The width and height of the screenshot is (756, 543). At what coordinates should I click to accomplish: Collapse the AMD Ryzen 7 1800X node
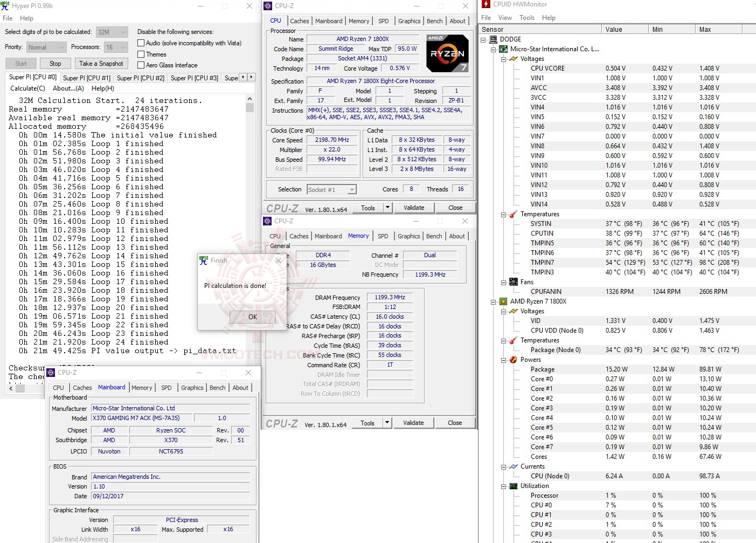494,301
